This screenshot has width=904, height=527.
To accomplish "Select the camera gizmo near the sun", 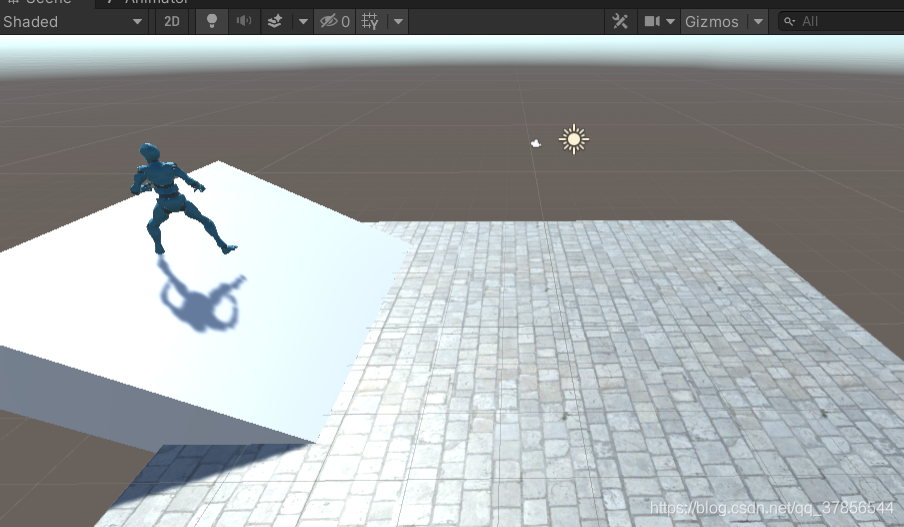I will [536, 144].
